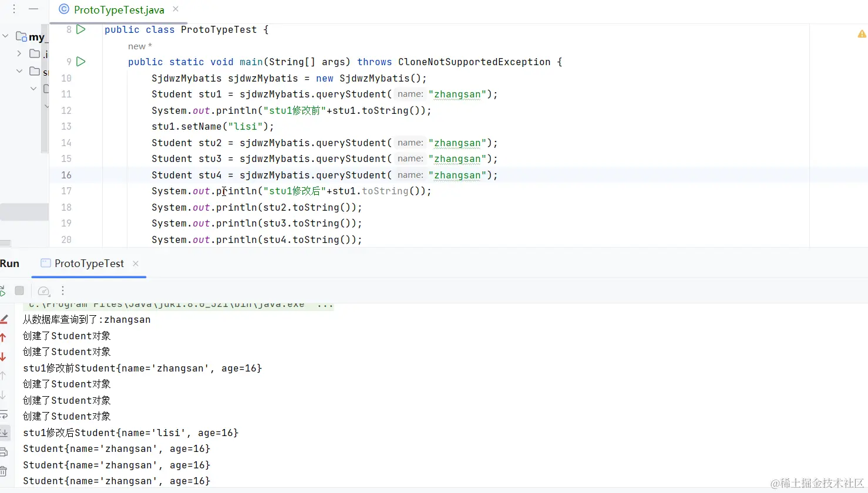Click the 'stu1修改前Student{name='zhangsan', age=16}' output line

[143, 368]
